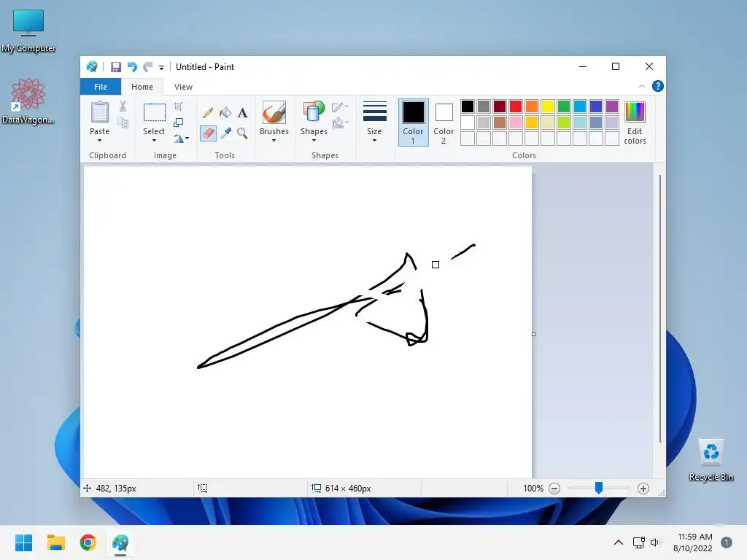Zoom in with the plus button
Image resolution: width=747 pixels, height=560 pixels.
643,488
